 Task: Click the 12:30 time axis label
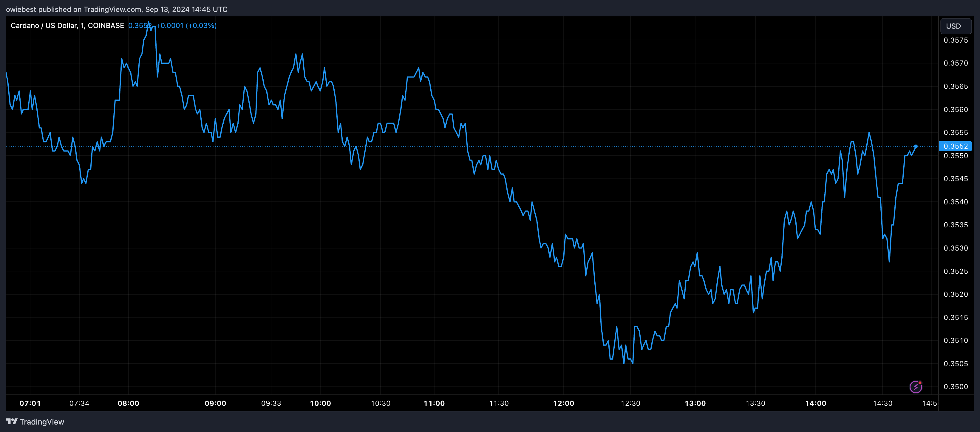[630, 403]
